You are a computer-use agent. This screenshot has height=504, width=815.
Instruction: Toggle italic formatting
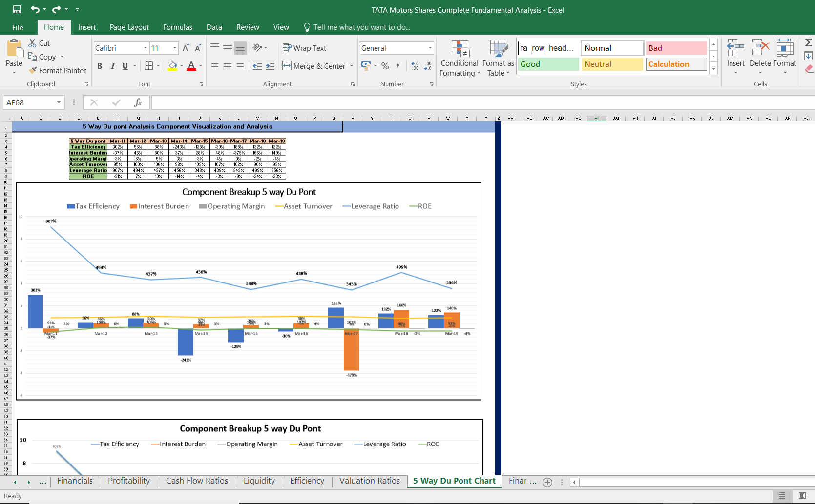113,66
